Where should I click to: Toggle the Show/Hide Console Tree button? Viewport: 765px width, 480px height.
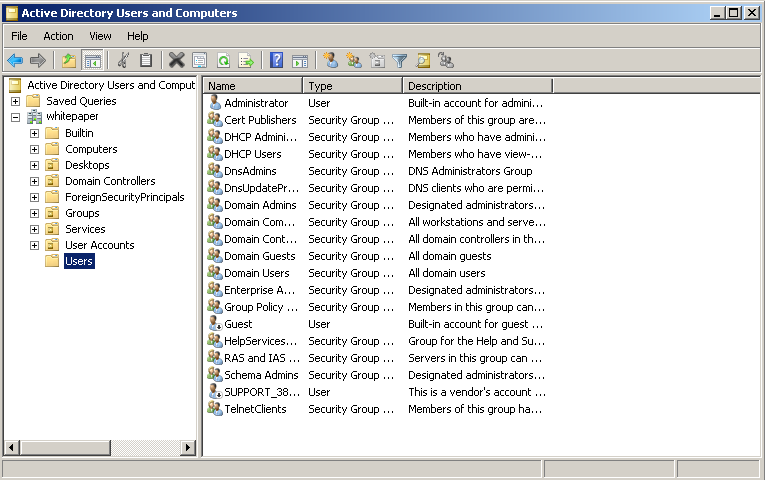pos(92,61)
